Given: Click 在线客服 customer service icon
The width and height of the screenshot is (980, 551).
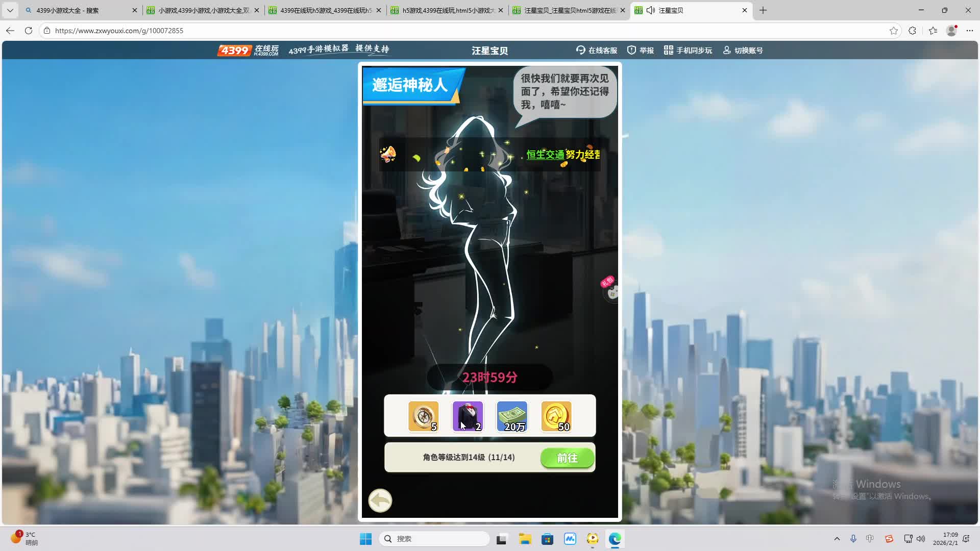Looking at the screenshot, I should tap(596, 51).
